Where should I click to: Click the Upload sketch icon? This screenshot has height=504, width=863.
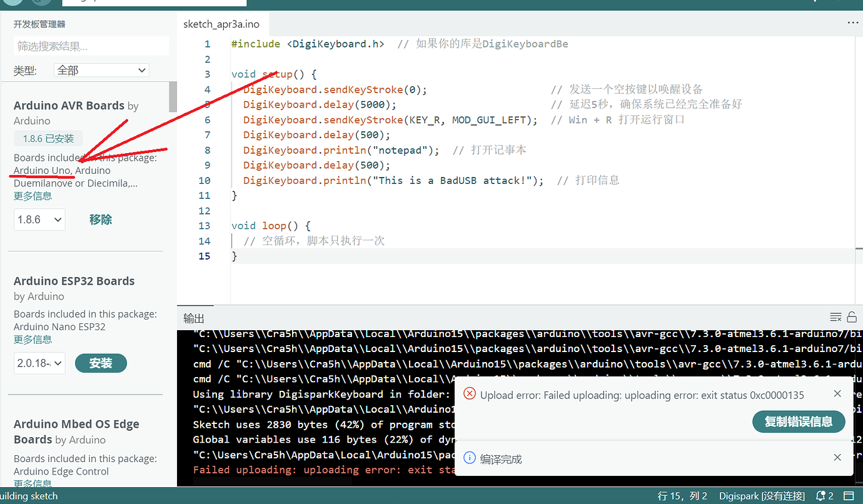[x=40, y=3]
